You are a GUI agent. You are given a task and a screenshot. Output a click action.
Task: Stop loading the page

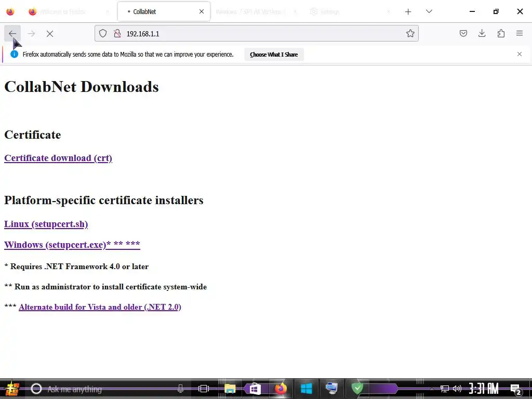[50, 34]
